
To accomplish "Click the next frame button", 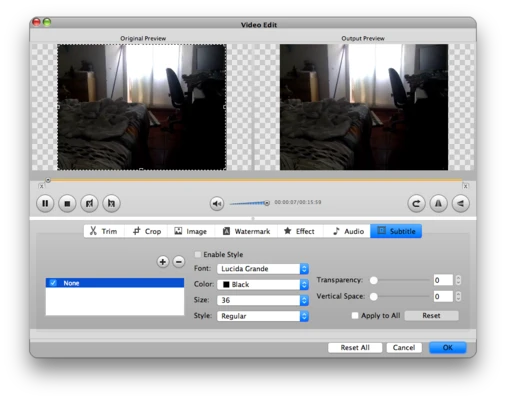I will click(x=111, y=203).
